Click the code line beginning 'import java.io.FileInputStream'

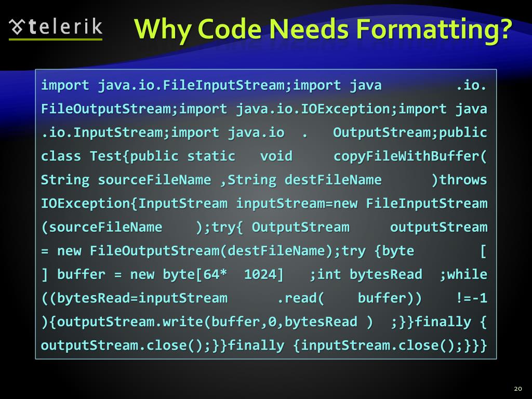[x=264, y=85]
